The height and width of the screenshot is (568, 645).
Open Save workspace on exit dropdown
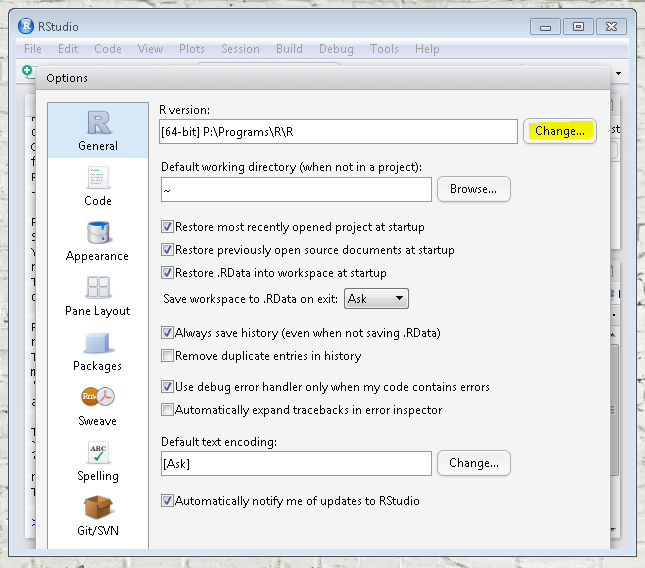click(x=376, y=299)
